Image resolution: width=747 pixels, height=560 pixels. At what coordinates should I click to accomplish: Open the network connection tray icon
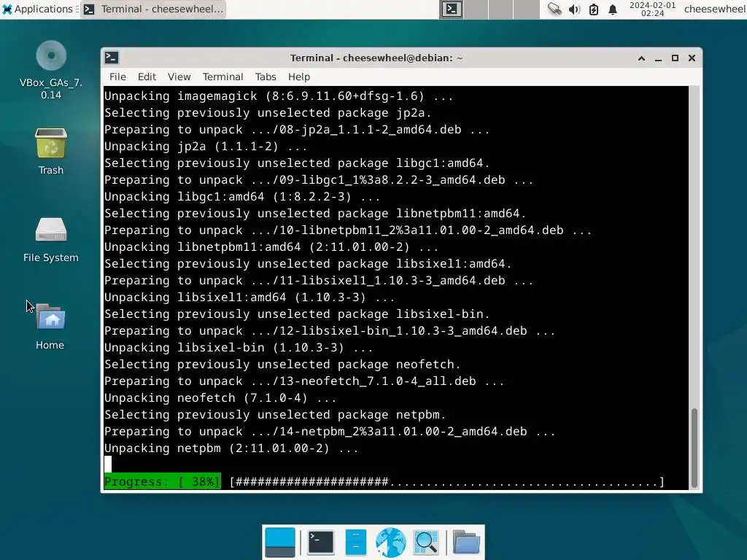pyautogui.click(x=554, y=9)
